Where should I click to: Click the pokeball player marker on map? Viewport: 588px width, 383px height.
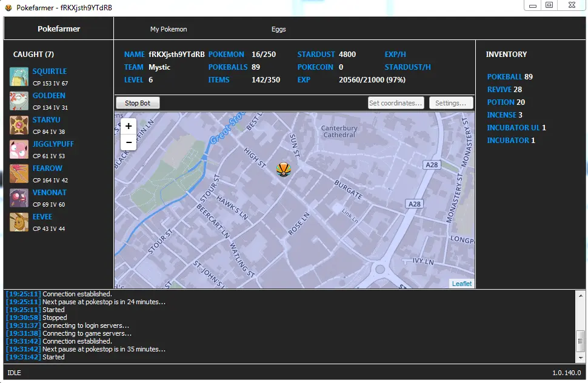point(282,170)
